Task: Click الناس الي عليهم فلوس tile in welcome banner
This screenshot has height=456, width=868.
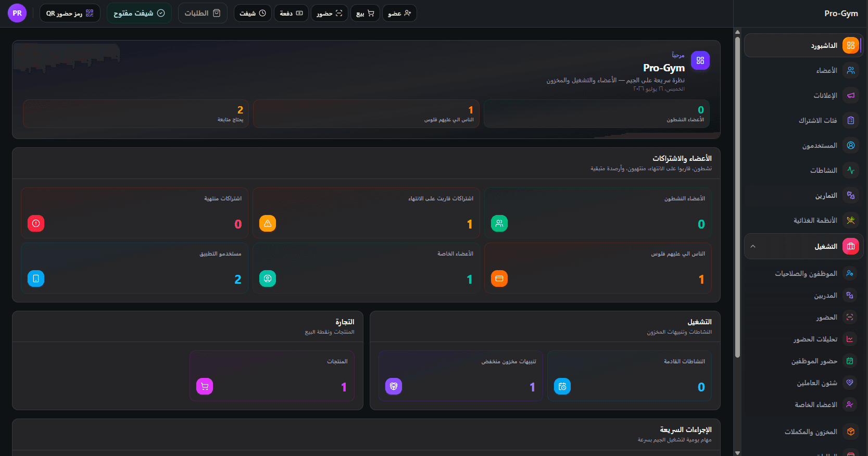Action: pyautogui.click(x=366, y=113)
